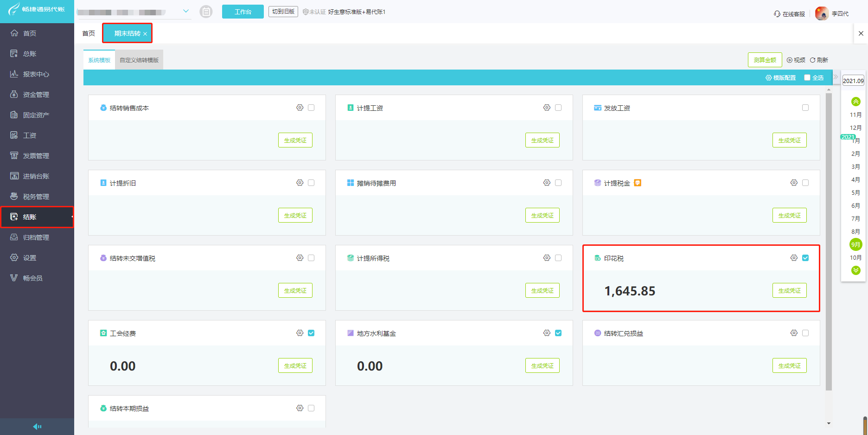Select 8月 in month list
The width and height of the screenshot is (868, 435).
point(856,231)
